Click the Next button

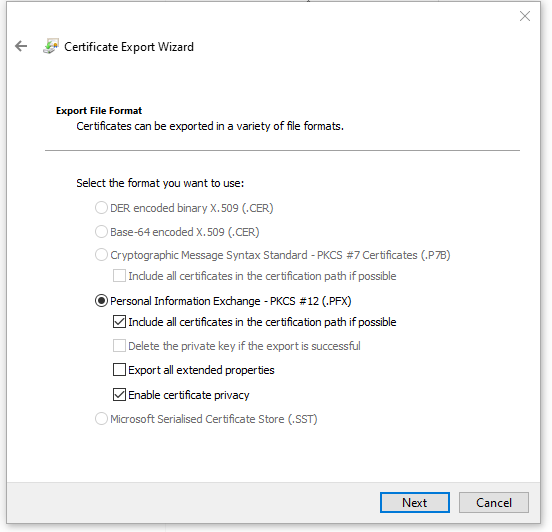(415, 502)
